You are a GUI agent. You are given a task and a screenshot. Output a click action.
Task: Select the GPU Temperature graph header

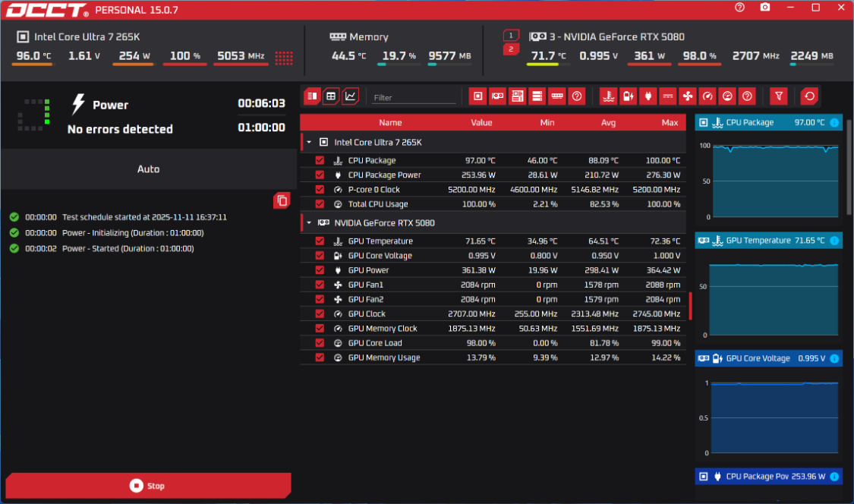(768, 241)
